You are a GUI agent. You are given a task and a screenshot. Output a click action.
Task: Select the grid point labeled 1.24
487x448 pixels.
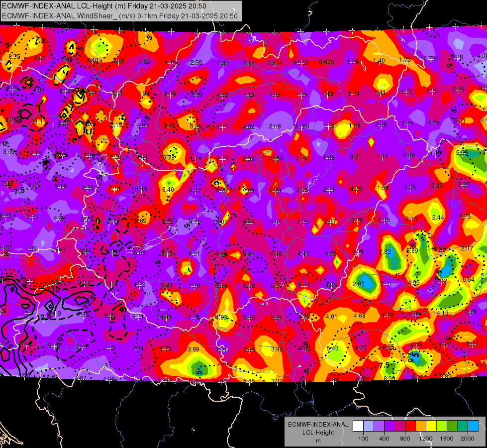tap(353, 62)
